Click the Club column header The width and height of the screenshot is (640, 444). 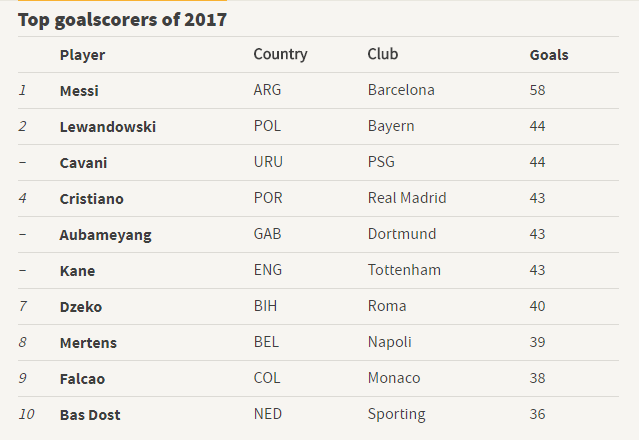coord(382,54)
